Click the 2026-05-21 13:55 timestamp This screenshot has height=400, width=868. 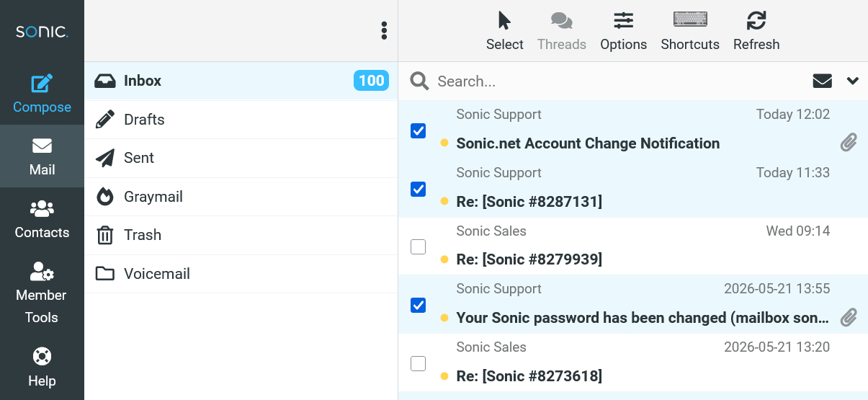[777, 289]
